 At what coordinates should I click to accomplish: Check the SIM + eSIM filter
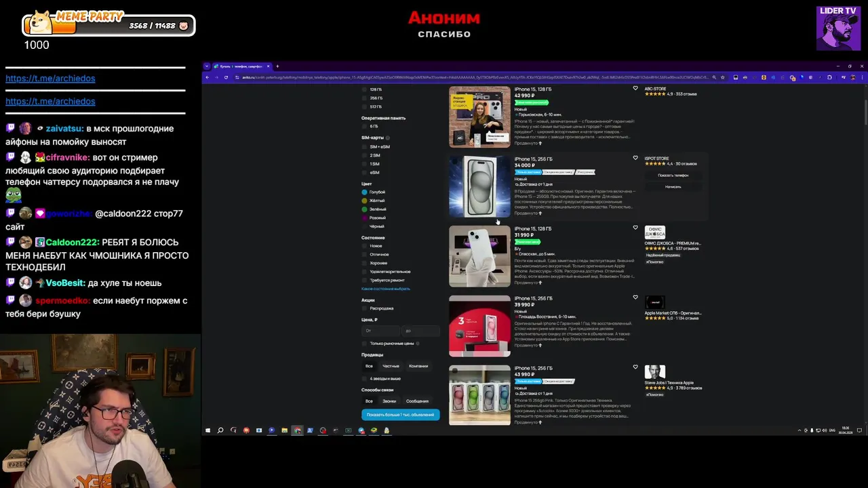pyautogui.click(x=364, y=146)
